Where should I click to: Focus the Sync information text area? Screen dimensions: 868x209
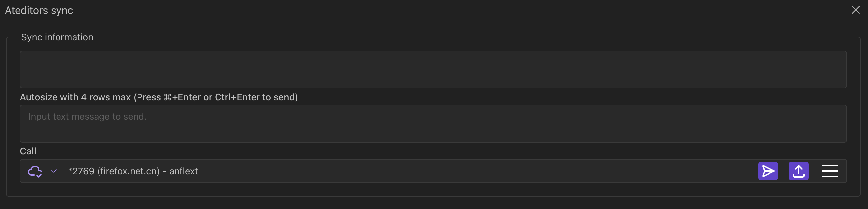click(x=433, y=69)
